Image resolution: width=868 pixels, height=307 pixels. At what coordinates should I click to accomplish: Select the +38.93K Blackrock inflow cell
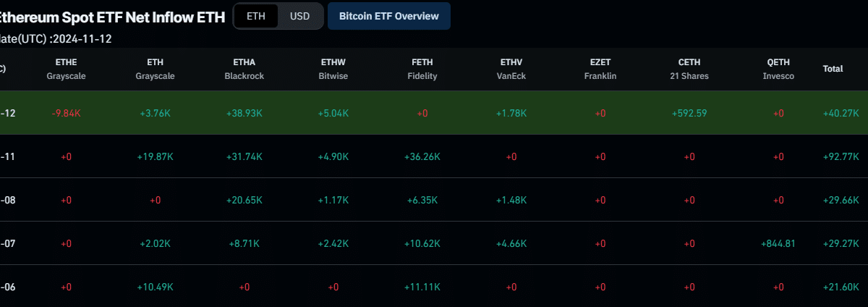(x=244, y=113)
